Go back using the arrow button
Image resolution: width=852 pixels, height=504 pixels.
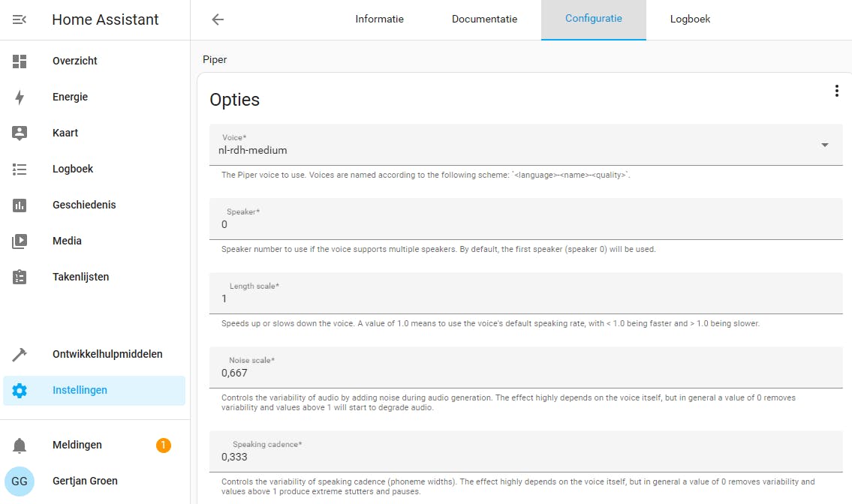pos(218,19)
